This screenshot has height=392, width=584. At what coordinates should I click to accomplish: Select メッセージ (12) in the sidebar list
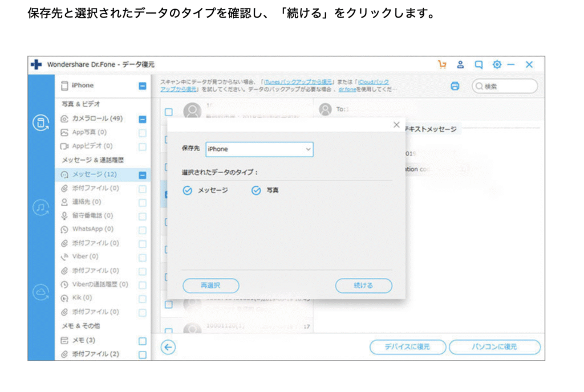103,174
